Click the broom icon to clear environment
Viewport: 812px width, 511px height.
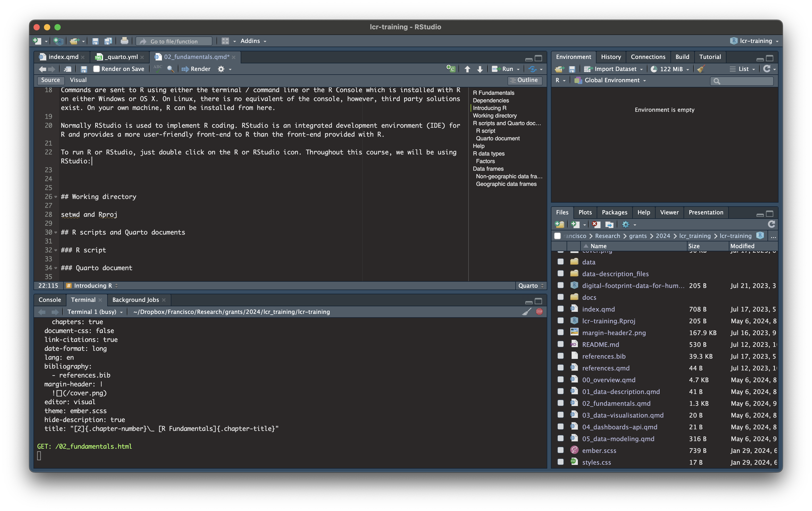701,69
